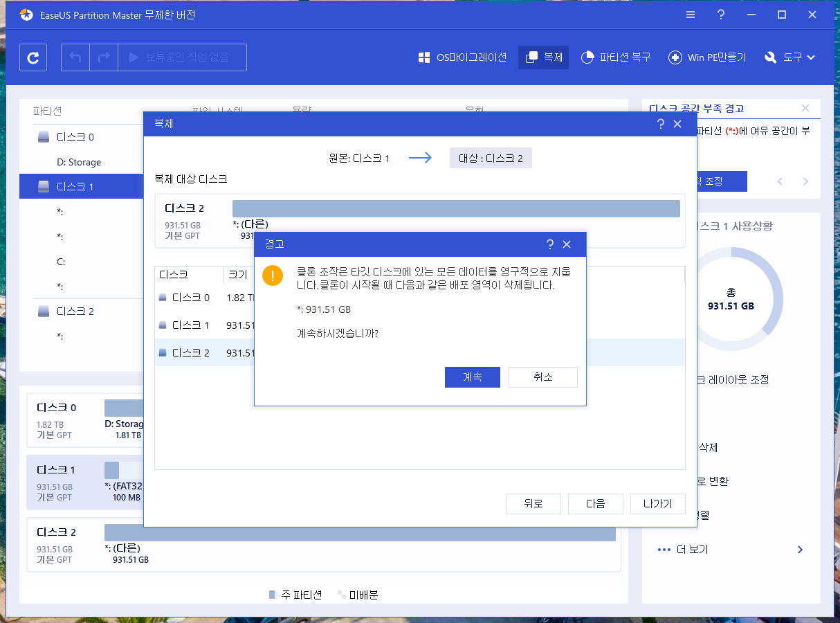This screenshot has height=623, width=840.
Task: Click the 나가기 exit button
Action: pos(658,504)
